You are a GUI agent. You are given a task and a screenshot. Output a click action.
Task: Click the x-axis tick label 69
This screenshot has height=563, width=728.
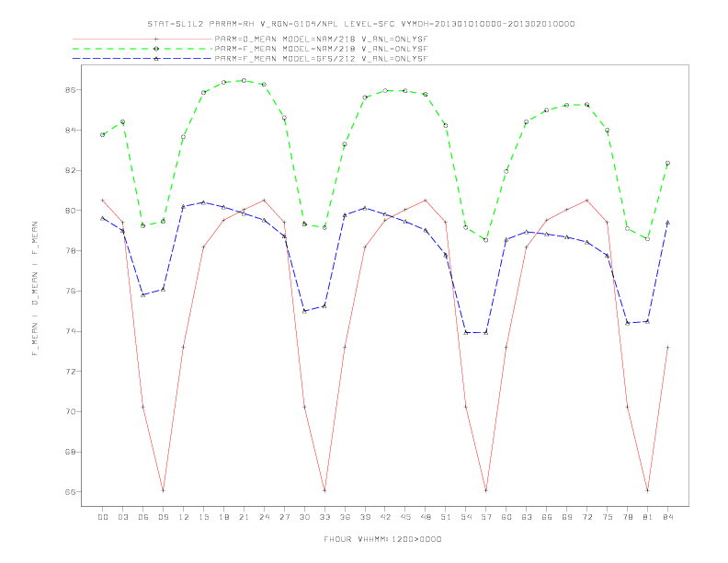(567, 517)
